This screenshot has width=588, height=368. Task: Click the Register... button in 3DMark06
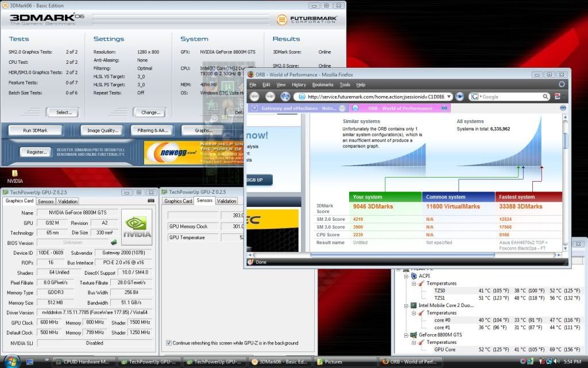(x=36, y=152)
